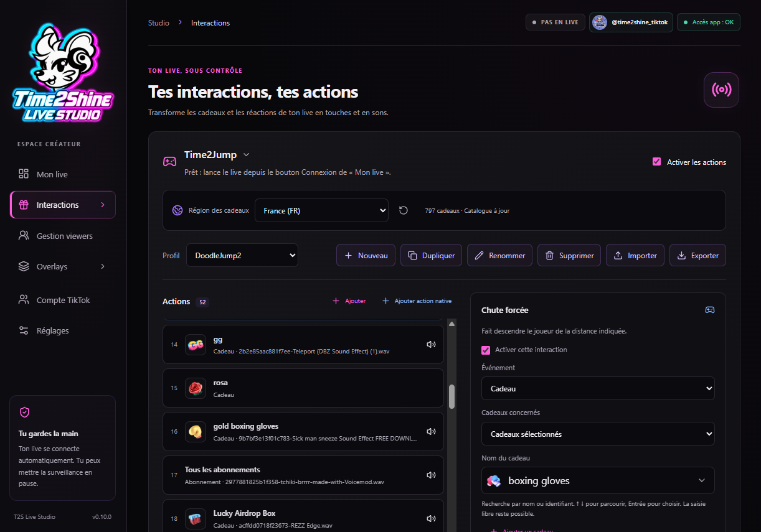The image size is (761, 532).
Task: Expand the Time2Jump game dropdown
Action: pos(217,154)
